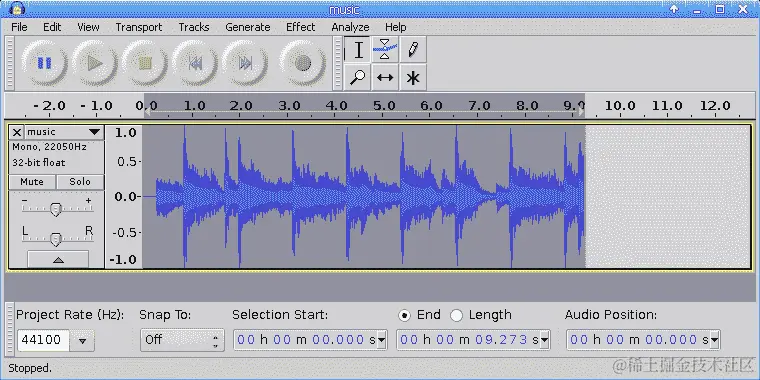
Task: Open the File menu
Action: [x=19, y=27]
